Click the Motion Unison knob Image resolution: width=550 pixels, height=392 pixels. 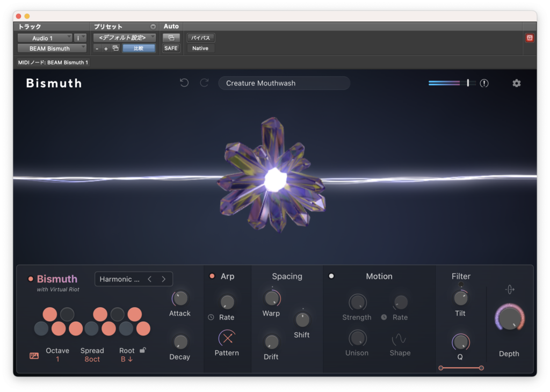click(357, 338)
